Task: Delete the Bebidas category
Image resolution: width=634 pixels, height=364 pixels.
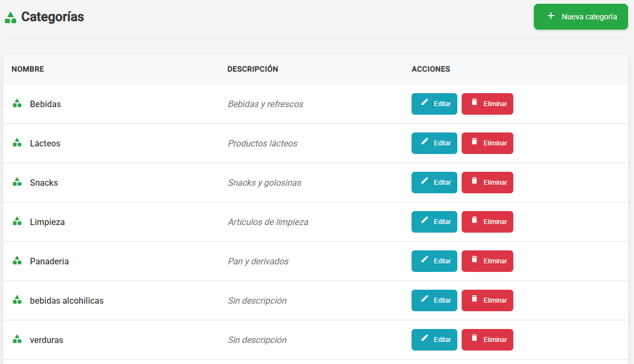Action: [487, 104]
